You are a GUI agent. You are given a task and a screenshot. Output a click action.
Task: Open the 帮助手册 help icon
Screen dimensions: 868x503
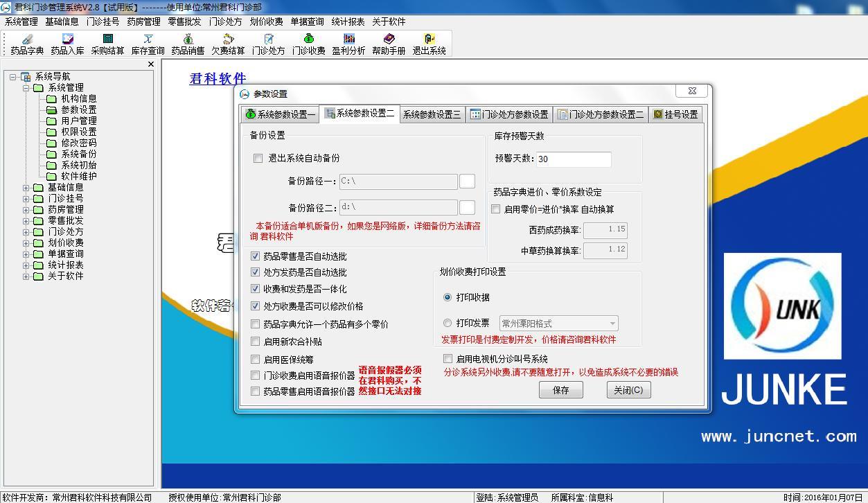389,44
